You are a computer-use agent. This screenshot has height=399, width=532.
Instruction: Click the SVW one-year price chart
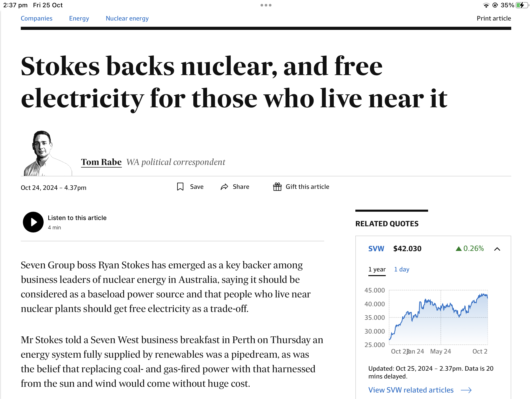[x=438, y=317]
